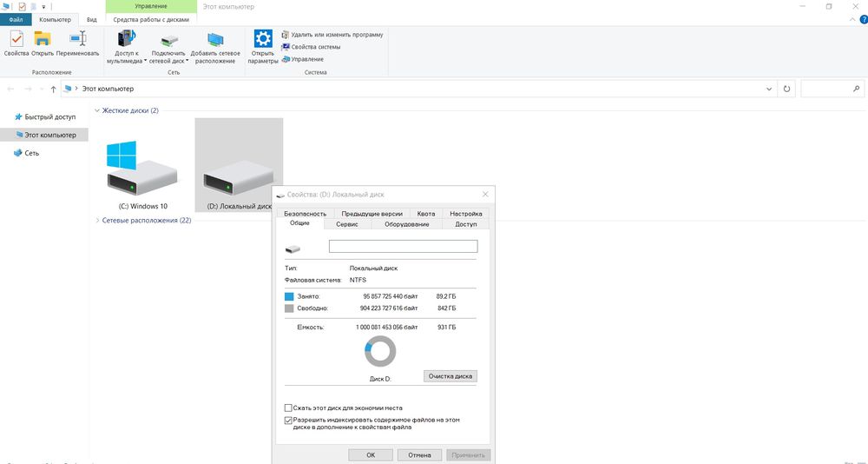Click Свойства системы in ribbon

coord(311,47)
